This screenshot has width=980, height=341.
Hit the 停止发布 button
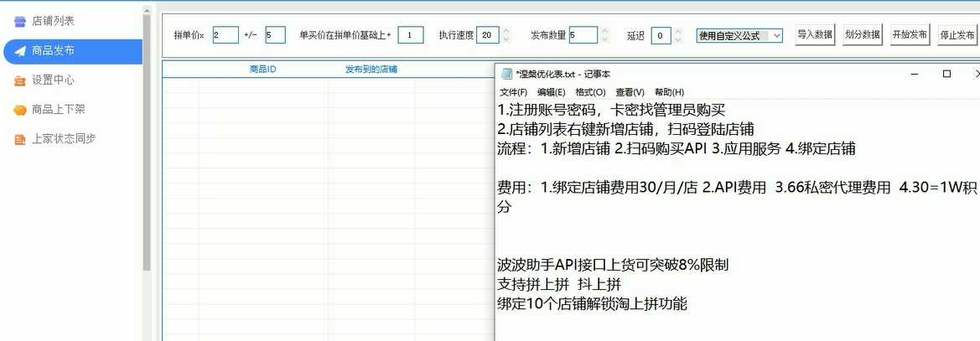(x=957, y=35)
